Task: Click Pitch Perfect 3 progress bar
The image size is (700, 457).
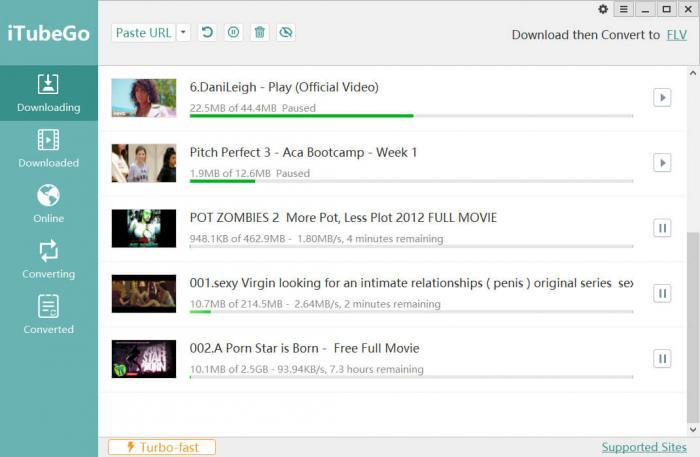Action: tap(412, 181)
